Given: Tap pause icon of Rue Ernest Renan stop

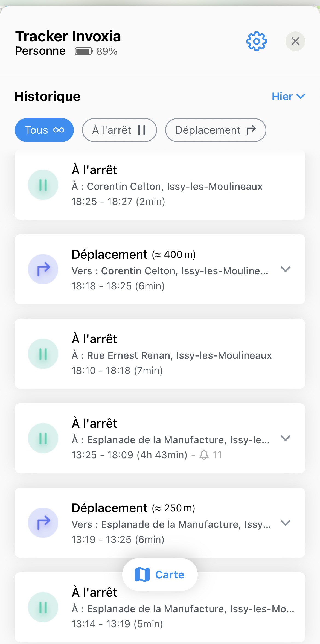Looking at the screenshot, I should (x=43, y=354).
